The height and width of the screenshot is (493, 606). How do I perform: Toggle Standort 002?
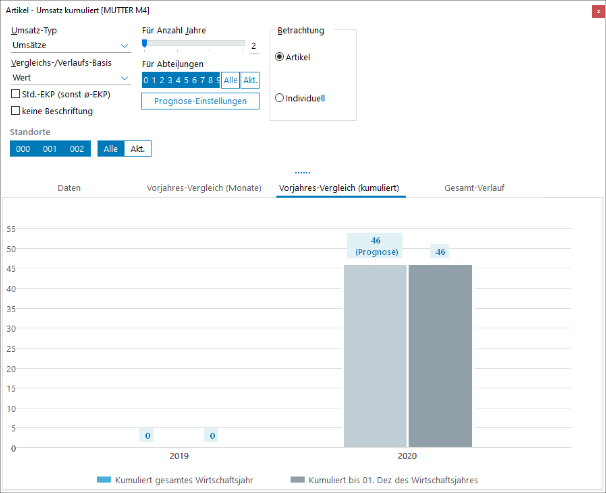(x=77, y=149)
